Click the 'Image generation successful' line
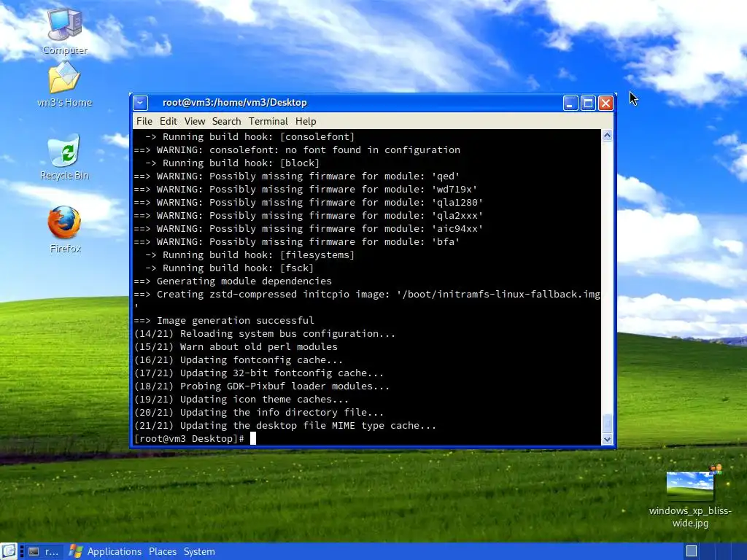The height and width of the screenshot is (560, 747). point(224,321)
